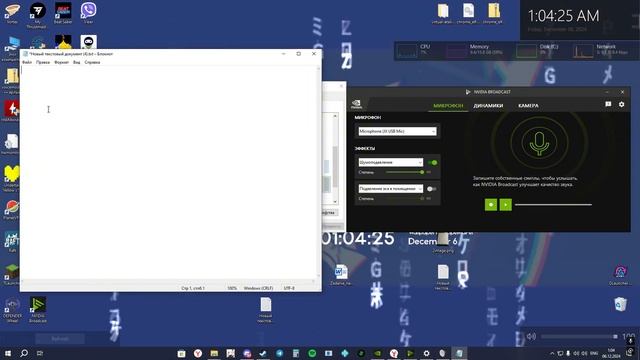Open the Settings gear on the taskbar
Screen dimensions: 640x360
(427, 353)
